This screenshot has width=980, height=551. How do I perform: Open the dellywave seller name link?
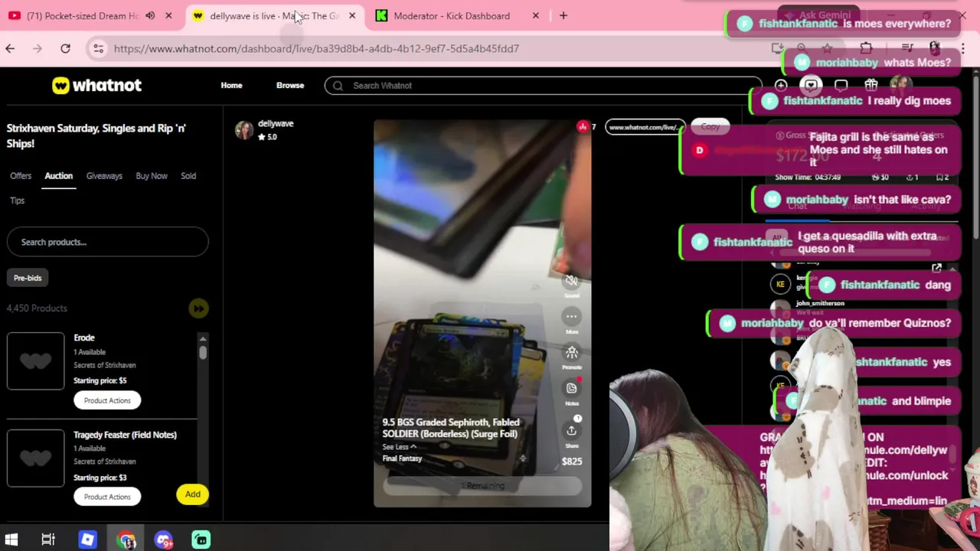click(x=276, y=123)
